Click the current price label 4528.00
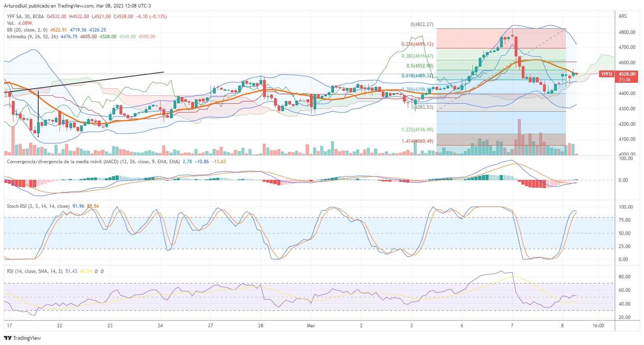This screenshot has width=644, height=345. click(x=627, y=74)
